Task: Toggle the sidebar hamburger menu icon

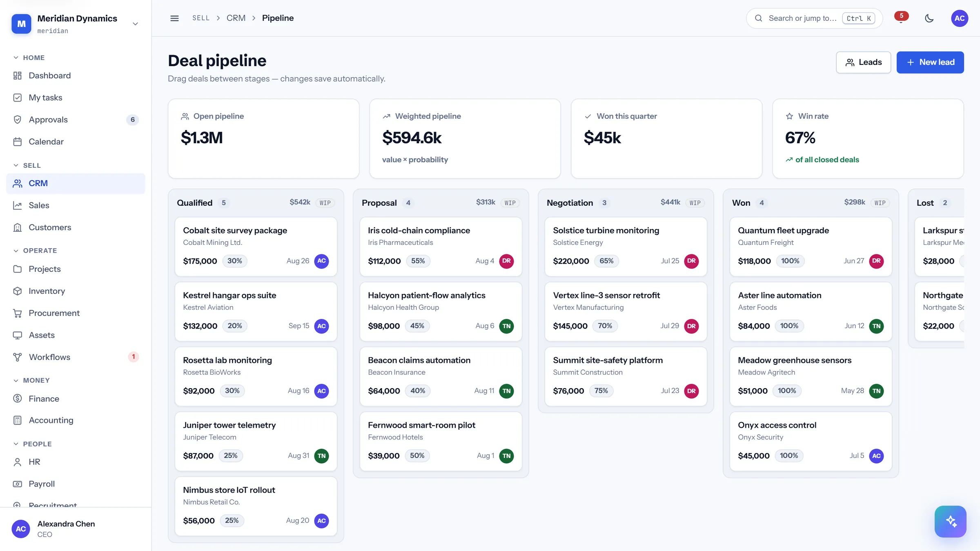Action: (x=174, y=18)
